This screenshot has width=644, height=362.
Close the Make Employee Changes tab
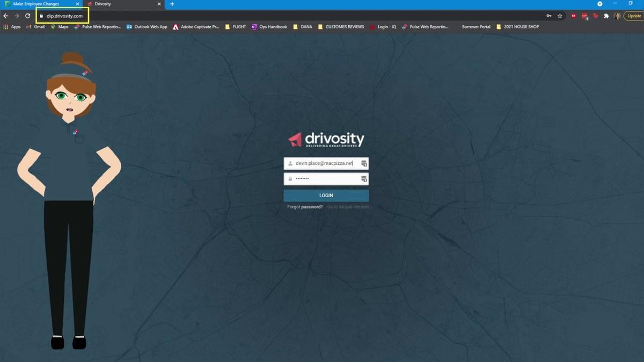coord(77,4)
